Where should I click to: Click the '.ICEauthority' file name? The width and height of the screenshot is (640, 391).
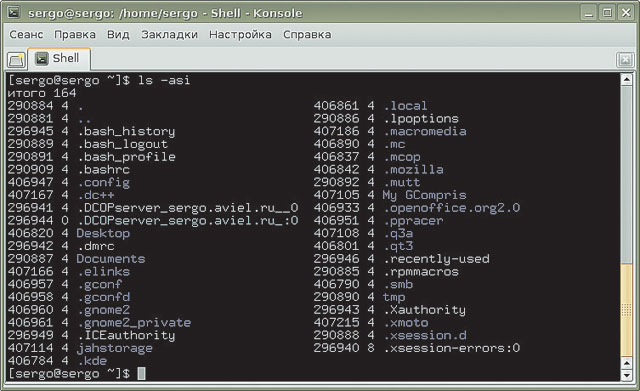126,335
